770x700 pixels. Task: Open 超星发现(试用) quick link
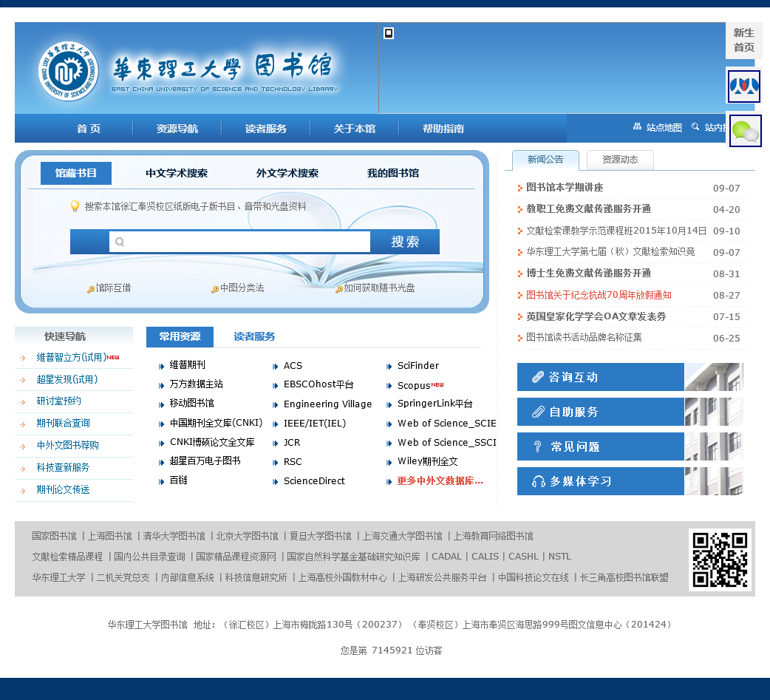(67, 380)
